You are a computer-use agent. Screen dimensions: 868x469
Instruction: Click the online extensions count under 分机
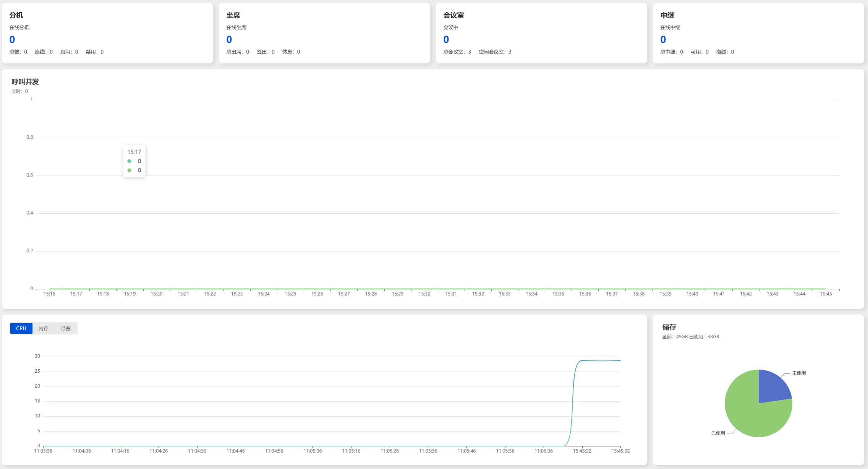click(x=12, y=39)
